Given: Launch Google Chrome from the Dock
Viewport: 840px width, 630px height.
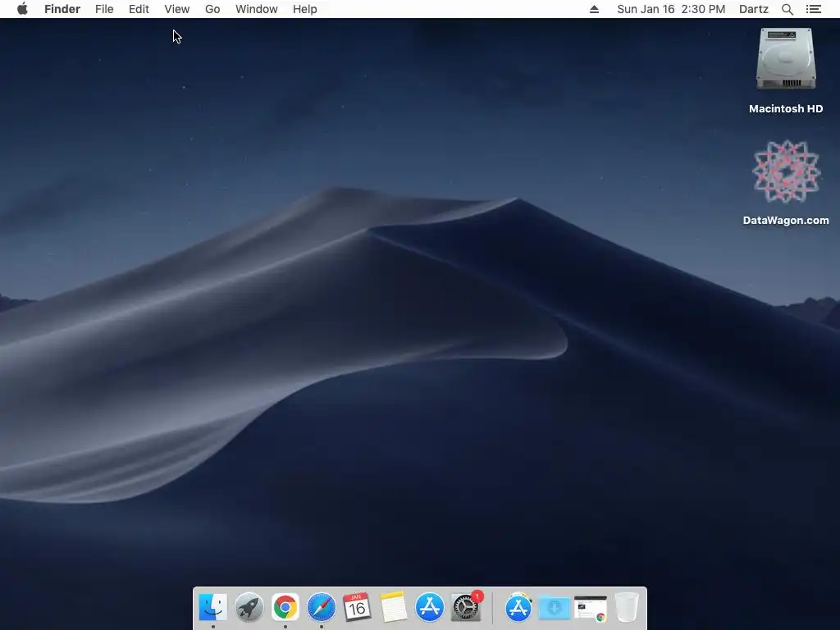Looking at the screenshot, I should point(285,608).
